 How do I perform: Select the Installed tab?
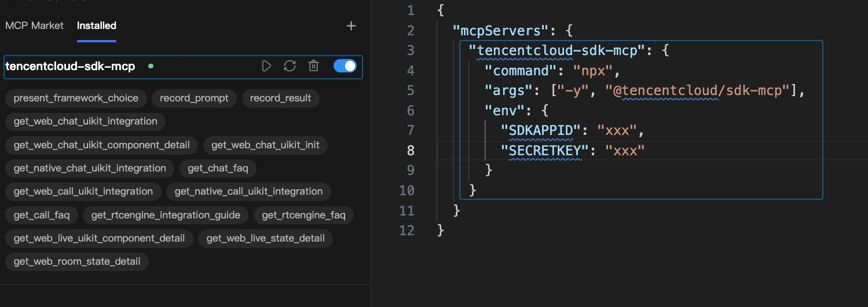97,25
